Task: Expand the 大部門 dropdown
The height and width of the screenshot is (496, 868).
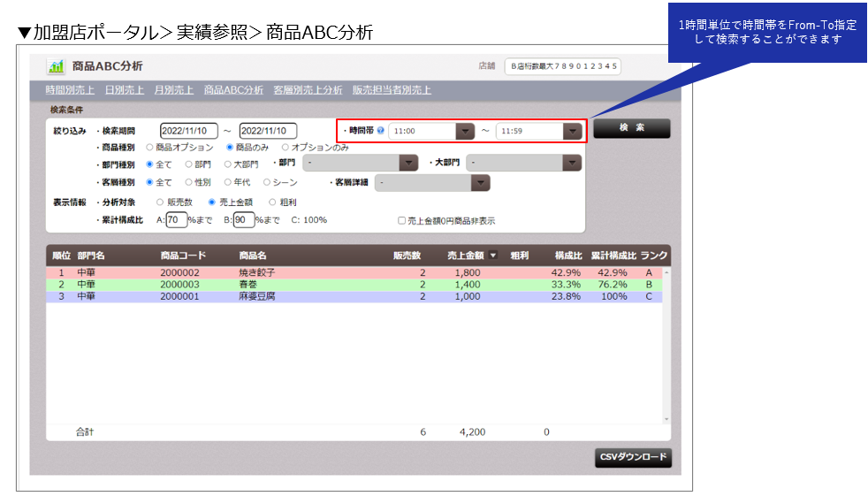Action: point(572,163)
